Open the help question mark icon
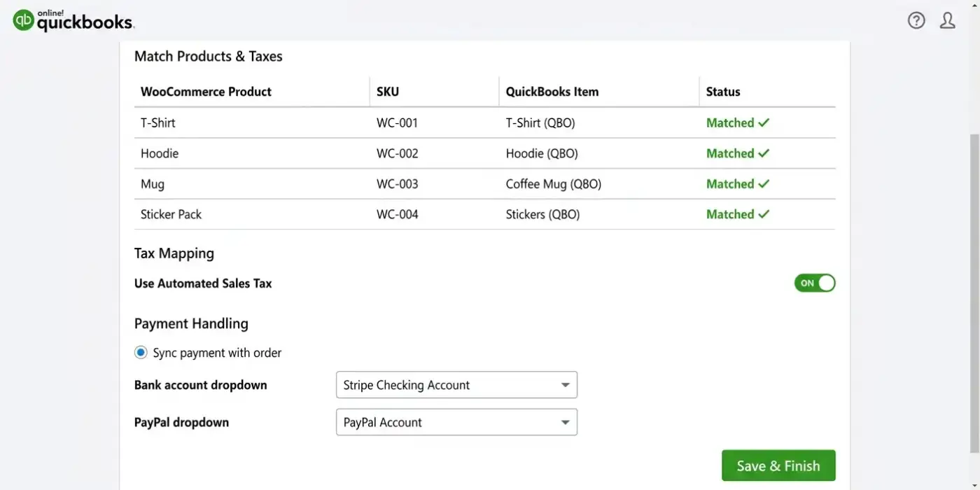980x490 pixels. click(916, 20)
